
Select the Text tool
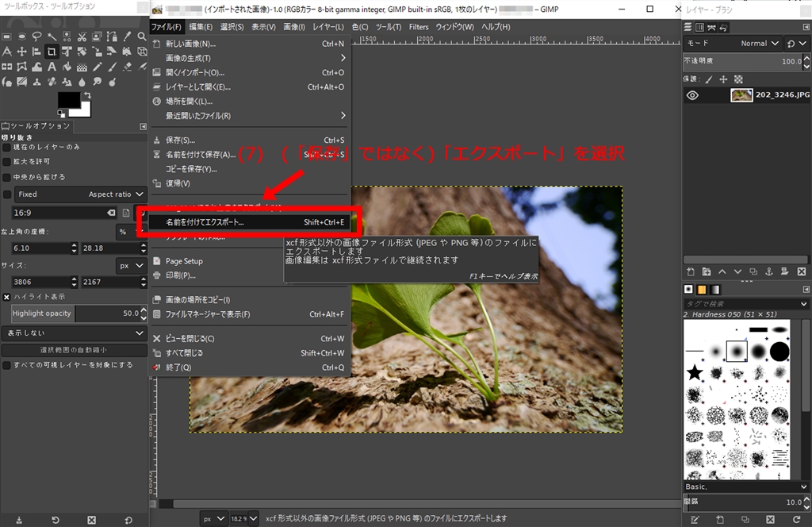pos(52,67)
